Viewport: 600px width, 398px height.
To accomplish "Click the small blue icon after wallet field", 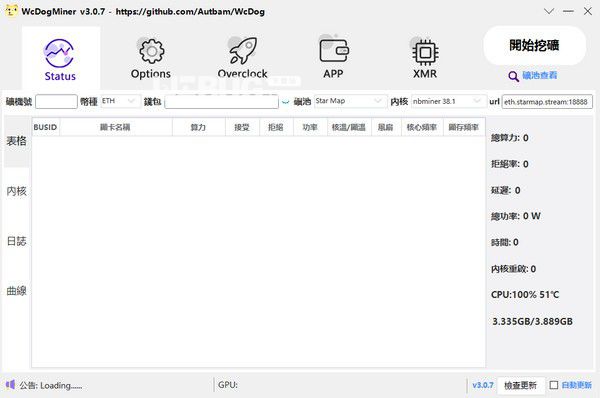I will (285, 102).
